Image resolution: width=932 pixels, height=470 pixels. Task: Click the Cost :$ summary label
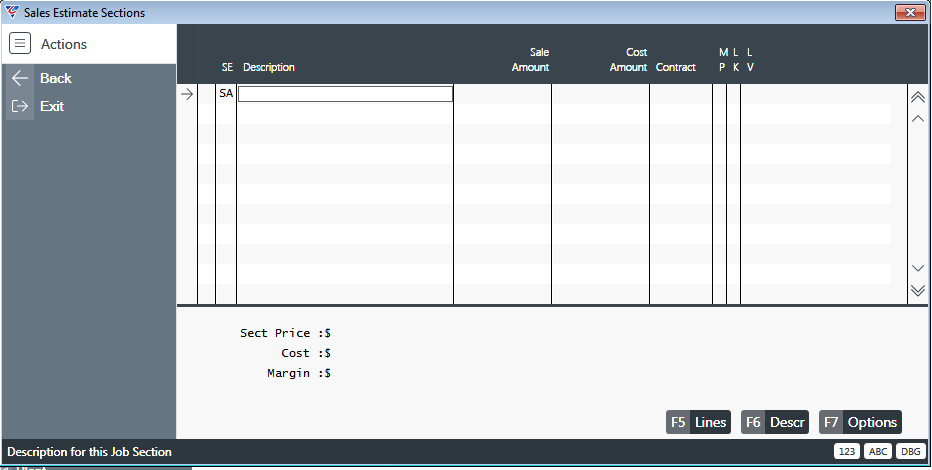click(306, 353)
